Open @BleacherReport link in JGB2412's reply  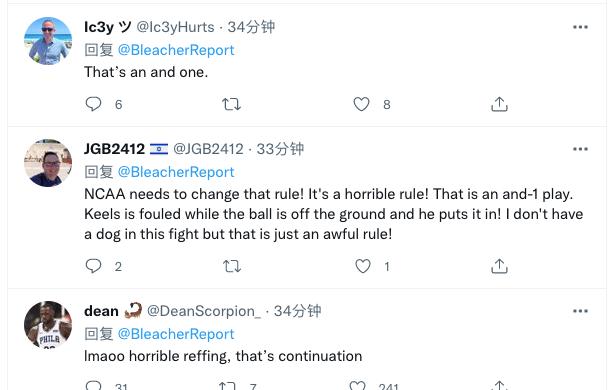(176, 172)
